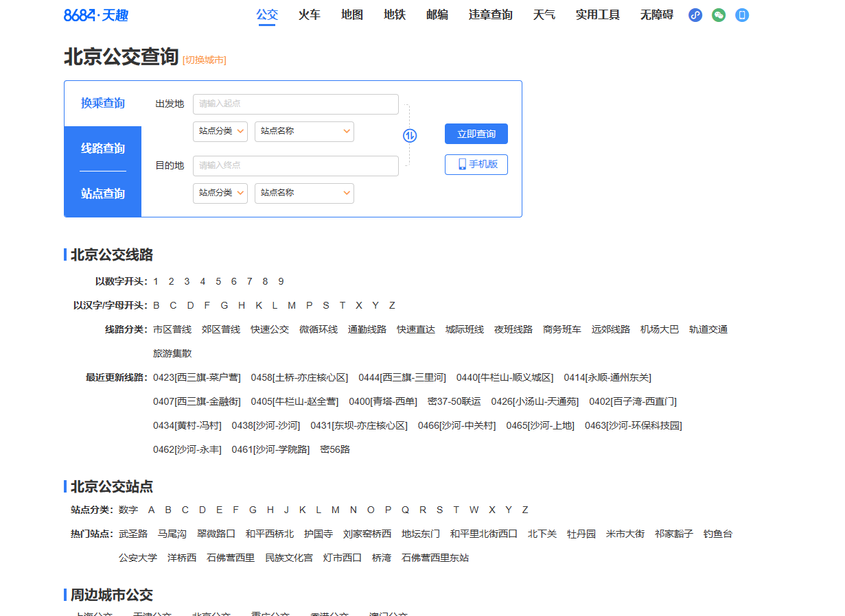Screen dimensions: 845x616
Task: Open route 密37-50联运
Action: tap(454, 401)
